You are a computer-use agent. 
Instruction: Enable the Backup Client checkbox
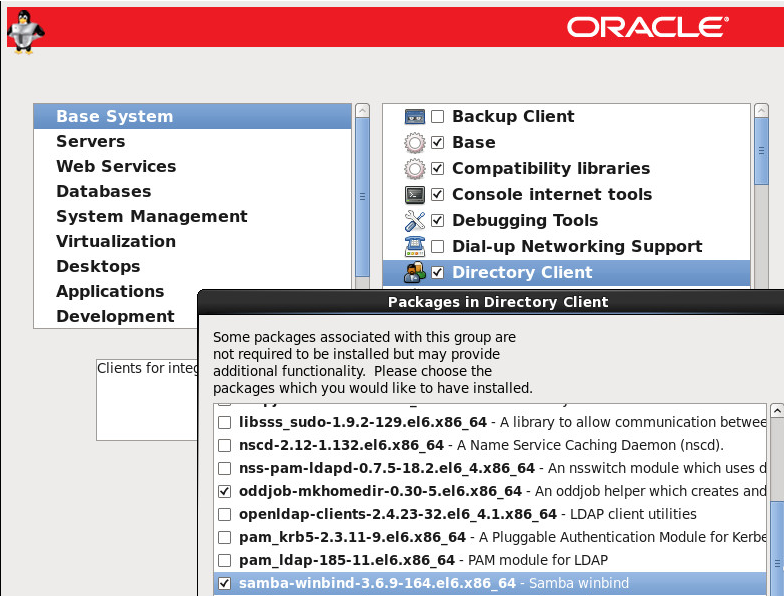438,116
